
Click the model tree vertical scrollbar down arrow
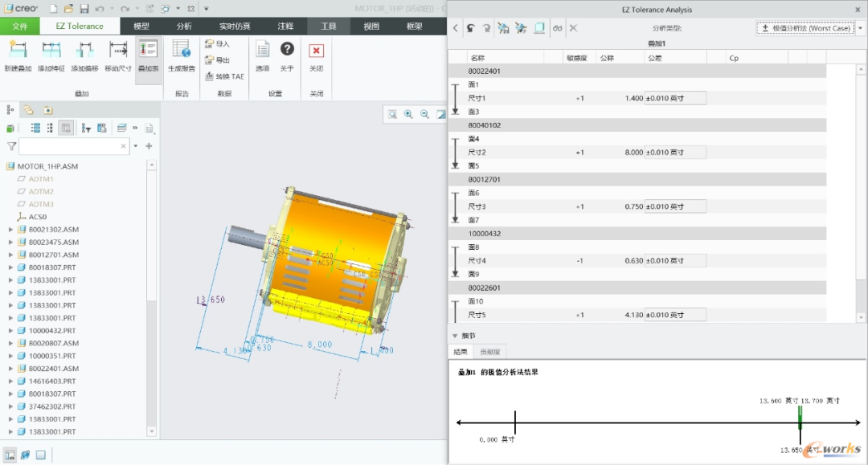click(152, 431)
